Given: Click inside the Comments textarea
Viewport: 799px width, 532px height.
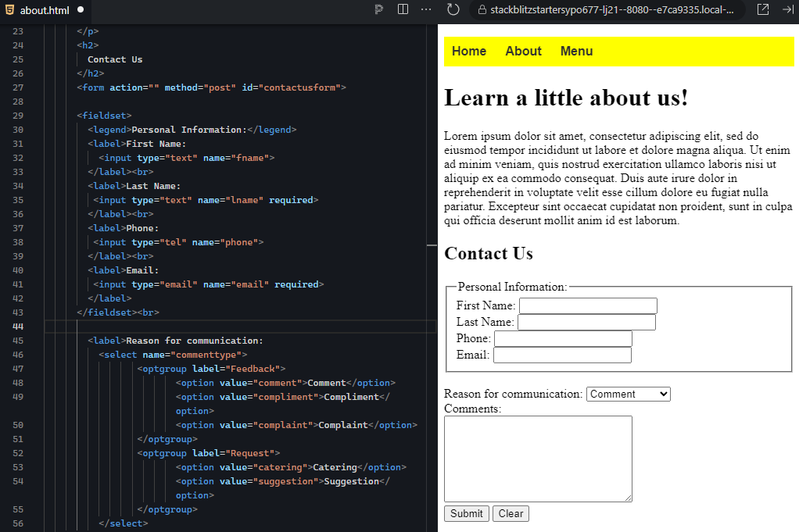Looking at the screenshot, I should click(538, 457).
